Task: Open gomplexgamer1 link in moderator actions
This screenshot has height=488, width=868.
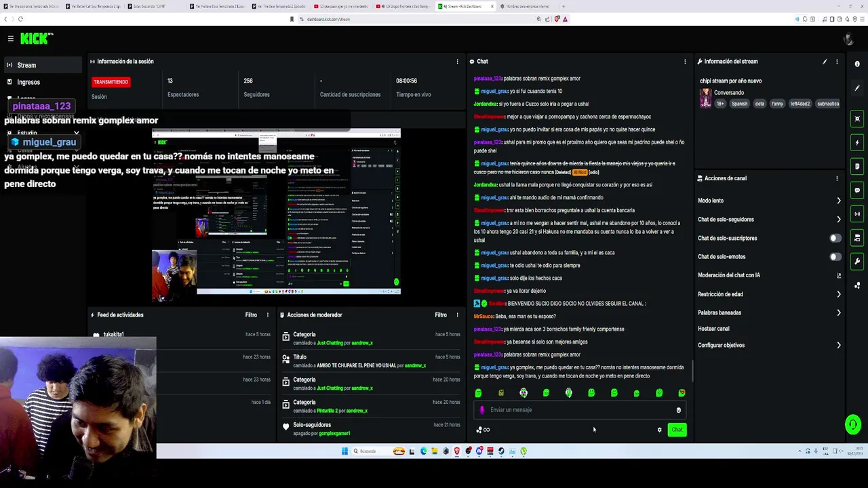Action: 334,434
